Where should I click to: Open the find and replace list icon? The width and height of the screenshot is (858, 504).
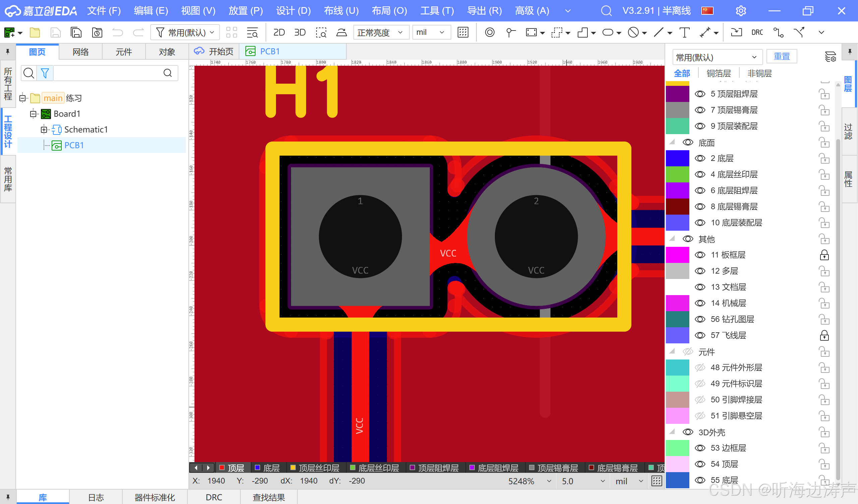pyautogui.click(x=252, y=32)
